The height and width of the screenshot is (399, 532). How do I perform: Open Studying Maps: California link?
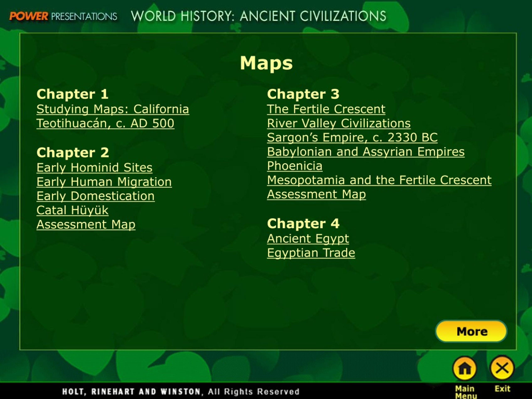[x=113, y=109]
